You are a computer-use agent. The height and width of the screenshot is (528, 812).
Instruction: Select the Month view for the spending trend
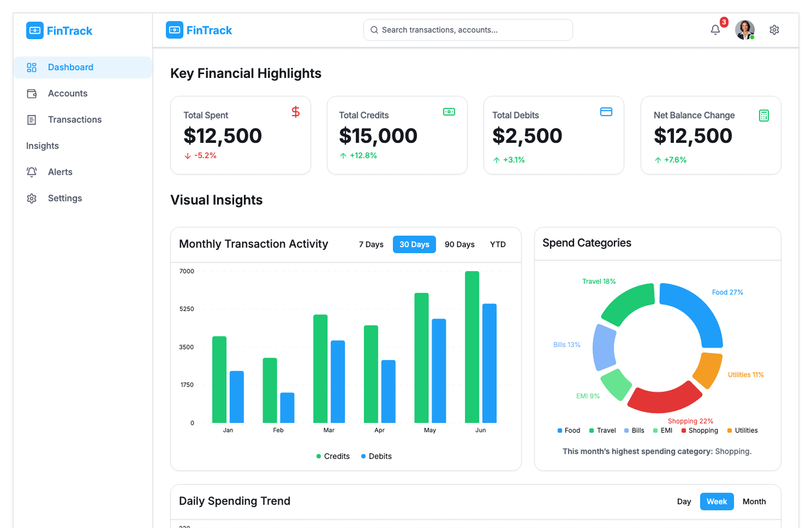coord(754,501)
